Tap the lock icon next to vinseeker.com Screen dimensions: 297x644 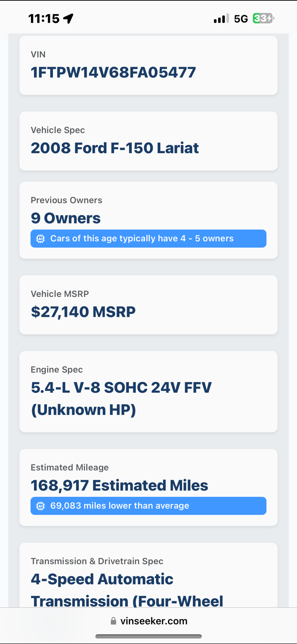click(x=114, y=621)
